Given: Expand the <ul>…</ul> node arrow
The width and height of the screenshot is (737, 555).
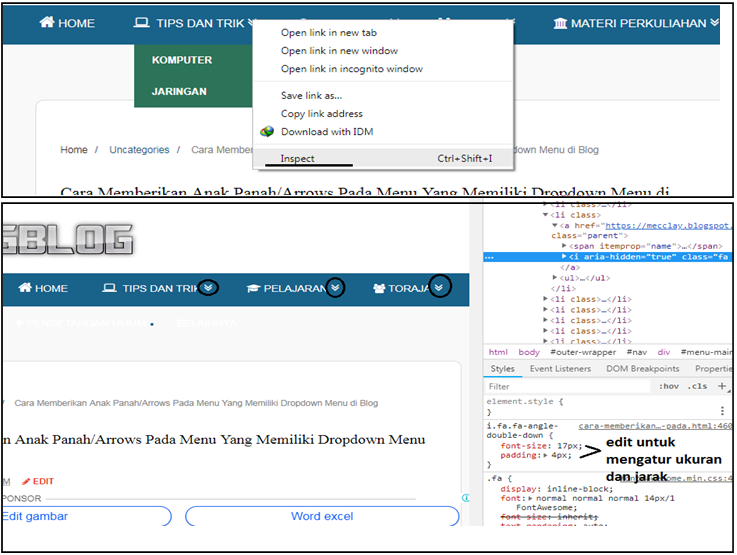Looking at the screenshot, I should point(555,278).
